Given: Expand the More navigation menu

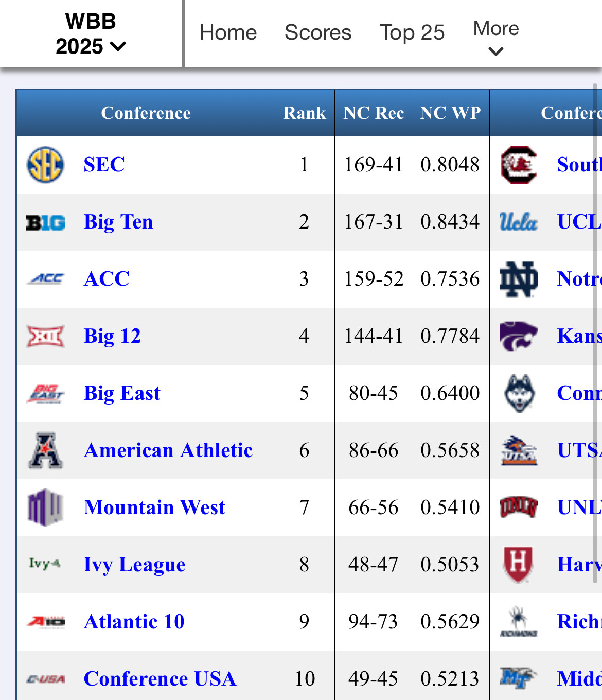Looking at the screenshot, I should 495,37.
